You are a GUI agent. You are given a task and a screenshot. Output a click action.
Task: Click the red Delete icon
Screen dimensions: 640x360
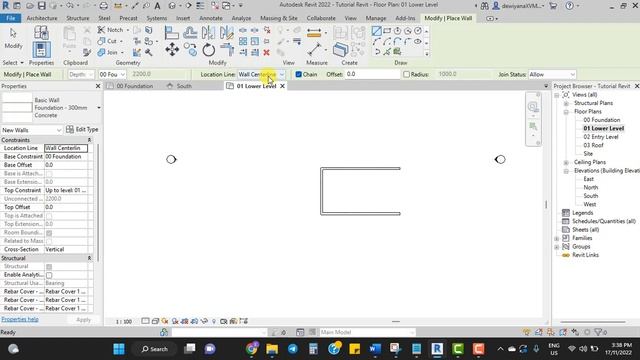pyautogui.click(x=267, y=52)
